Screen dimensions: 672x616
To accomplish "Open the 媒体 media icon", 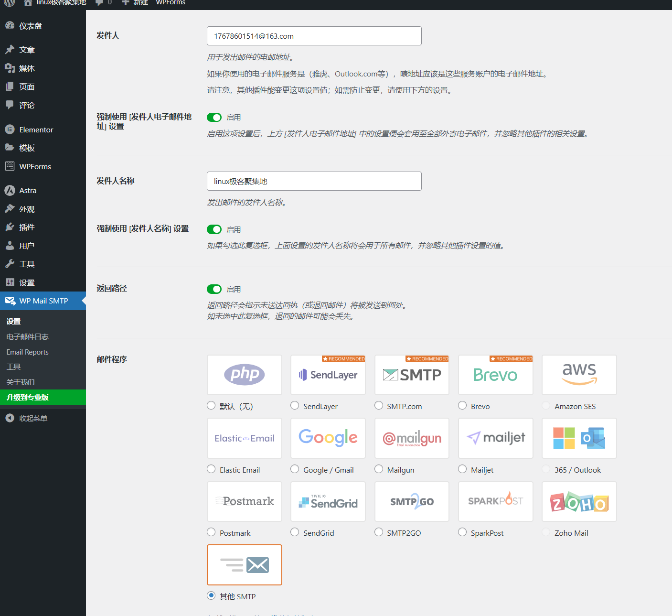I will [x=10, y=68].
